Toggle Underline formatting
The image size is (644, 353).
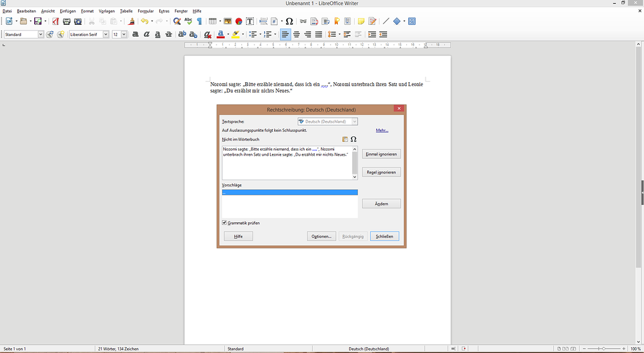click(157, 34)
